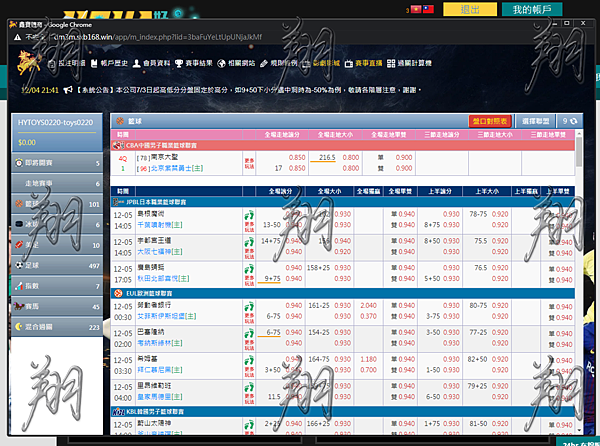Collapse the EUL 歐洲籃球 league header
Image resolution: width=600 pixels, height=446 pixels.
coord(343,293)
